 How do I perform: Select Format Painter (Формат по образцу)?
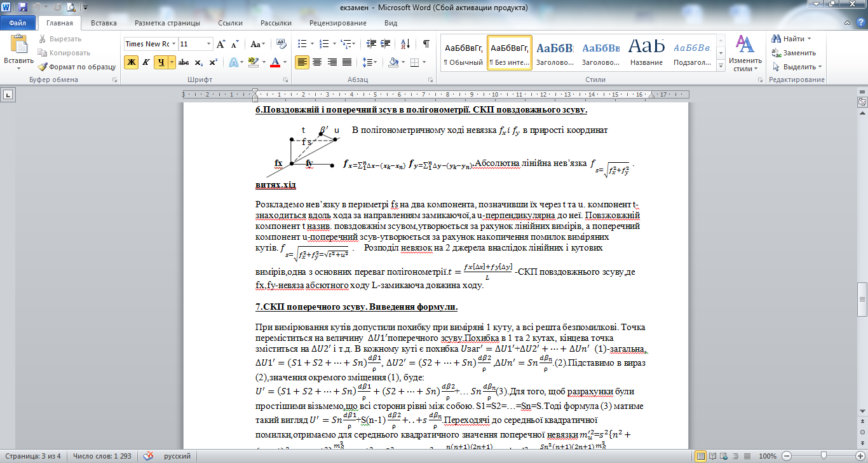click(x=76, y=66)
